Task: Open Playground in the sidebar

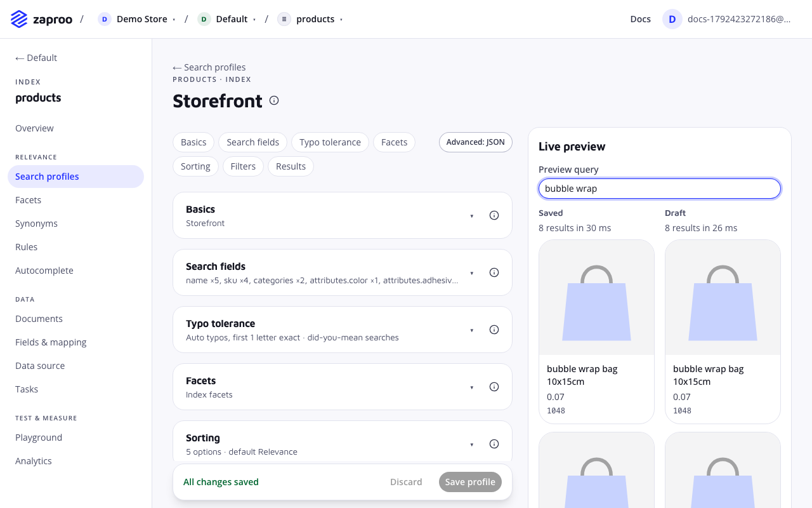Action: pos(76,438)
